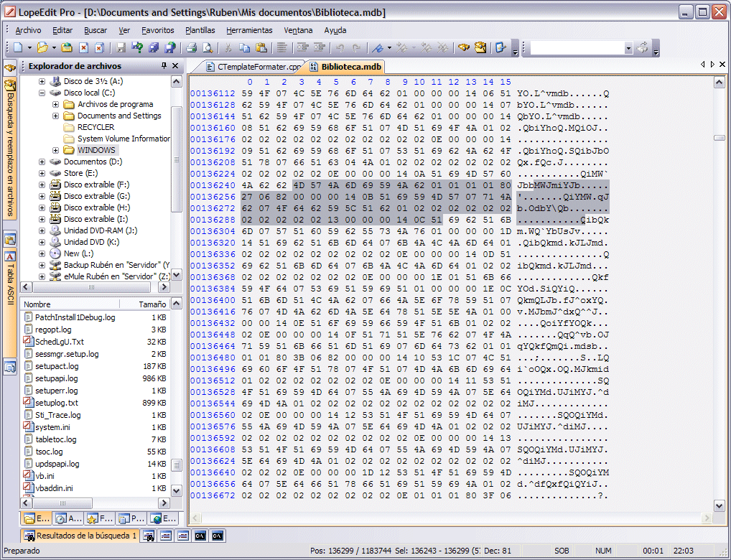The height and width of the screenshot is (560, 731).
Task: Sort files by the Tamaño column header
Action: tap(146, 304)
